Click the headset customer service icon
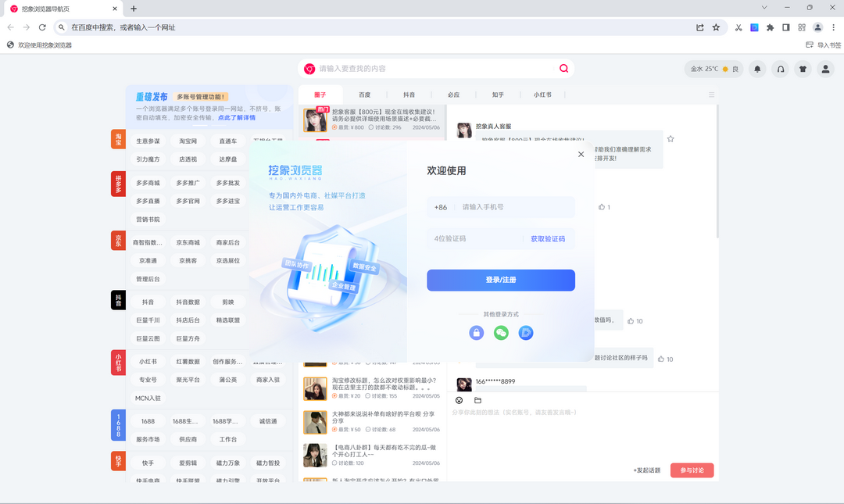Image resolution: width=844 pixels, height=504 pixels. tap(780, 69)
